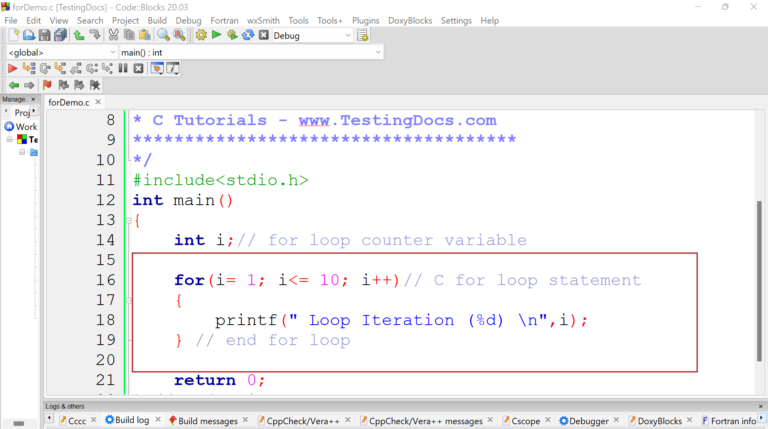Open the Fortran menu
The width and height of the screenshot is (768, 429).
coord(224,20)
